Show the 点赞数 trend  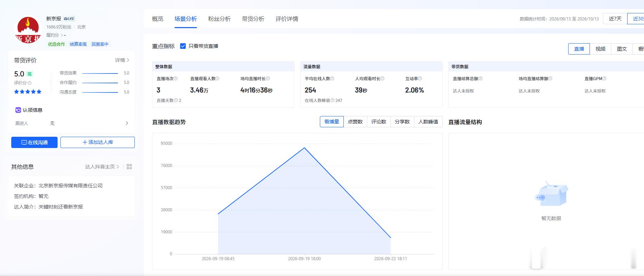point(355,122)
